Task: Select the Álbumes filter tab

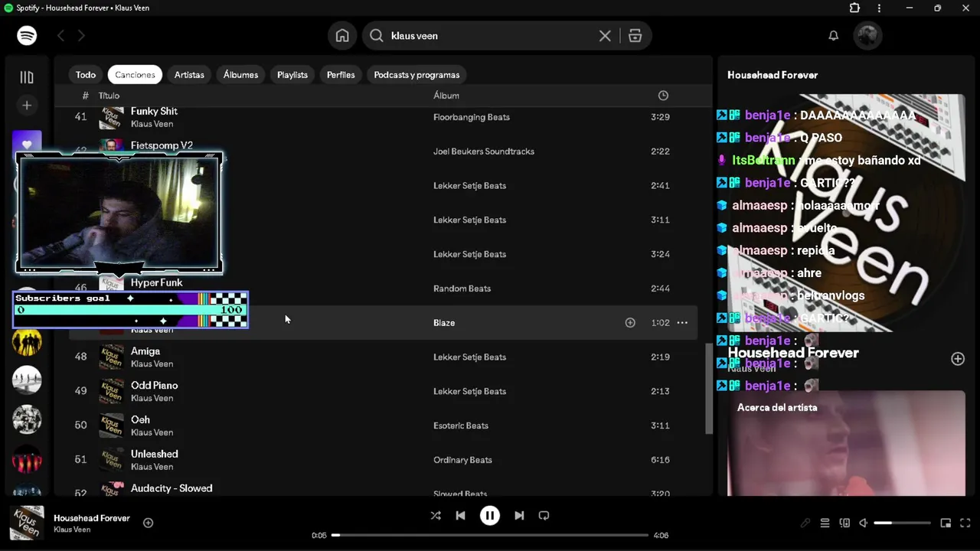Action: (x=240, y=74)
